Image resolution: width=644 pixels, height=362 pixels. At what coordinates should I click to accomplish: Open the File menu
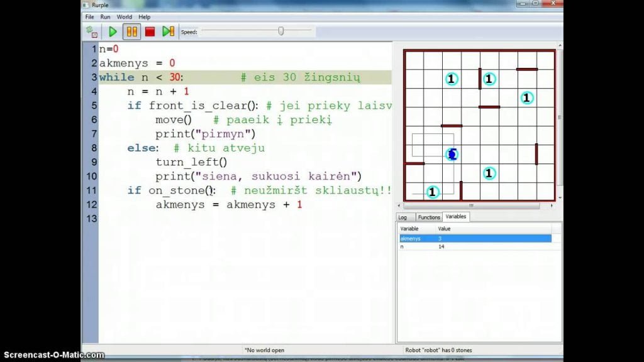click(89, 17)
